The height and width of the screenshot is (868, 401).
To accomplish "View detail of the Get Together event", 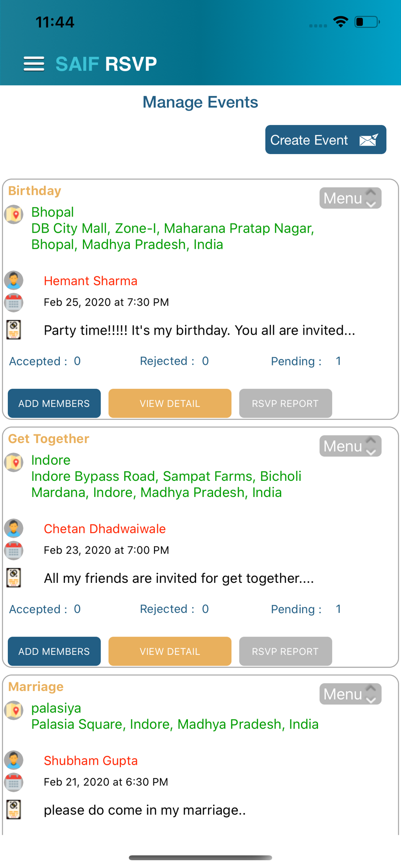I will (170, 651).
